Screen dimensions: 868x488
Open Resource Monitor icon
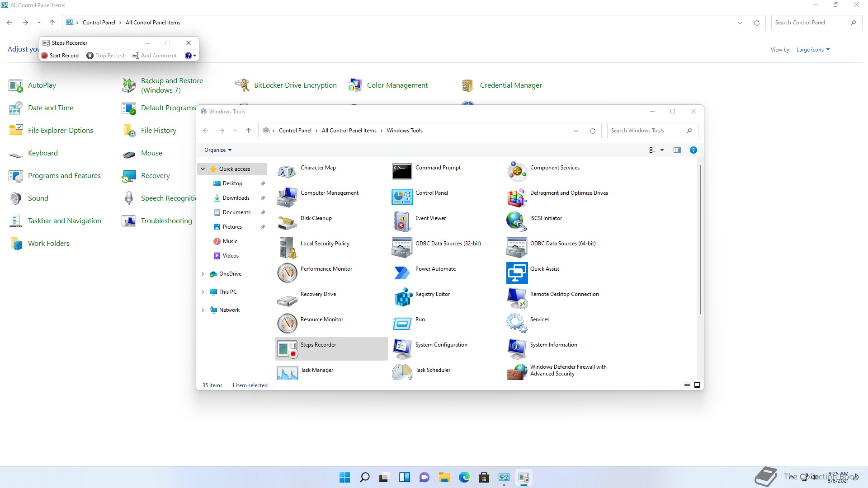(287, 324)
